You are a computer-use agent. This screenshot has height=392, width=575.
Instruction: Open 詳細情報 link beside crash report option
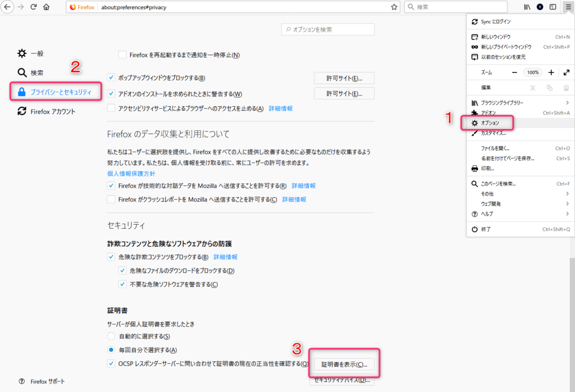pos(294,199)
